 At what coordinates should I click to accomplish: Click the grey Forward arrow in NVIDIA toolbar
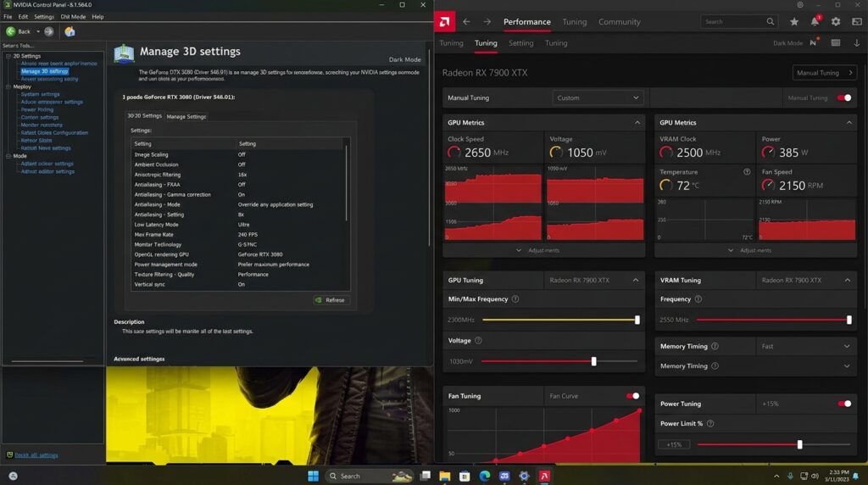tap(48, 31)
